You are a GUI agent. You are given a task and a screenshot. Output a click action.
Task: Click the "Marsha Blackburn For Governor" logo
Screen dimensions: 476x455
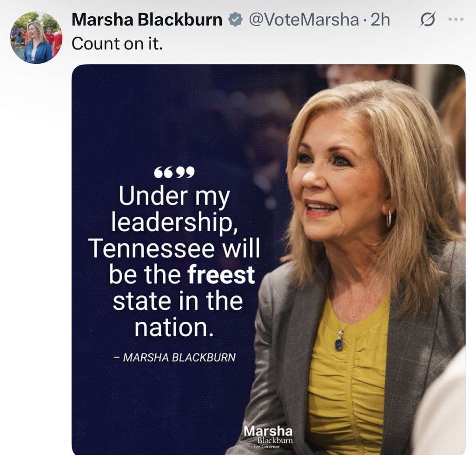[268, 436]
